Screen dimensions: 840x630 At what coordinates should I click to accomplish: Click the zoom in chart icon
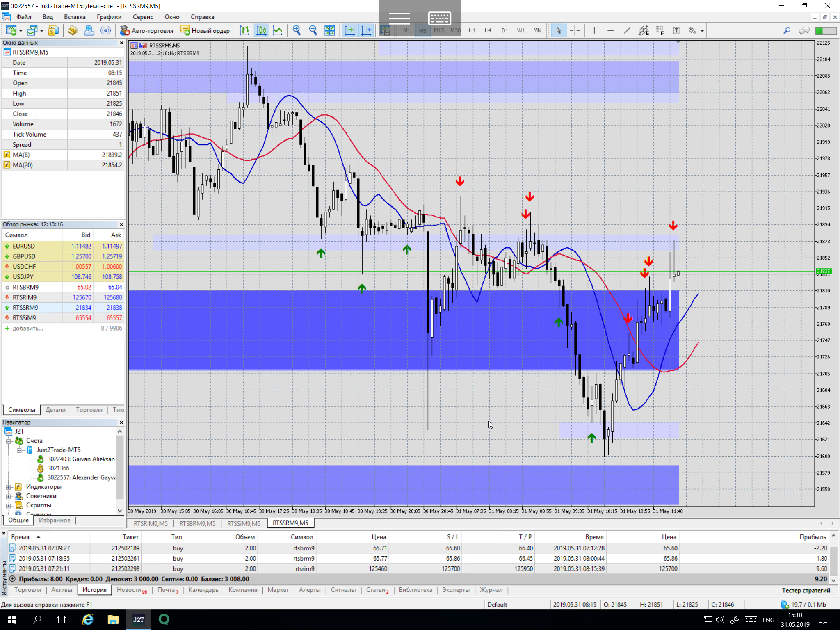click(x=297, y=30)
